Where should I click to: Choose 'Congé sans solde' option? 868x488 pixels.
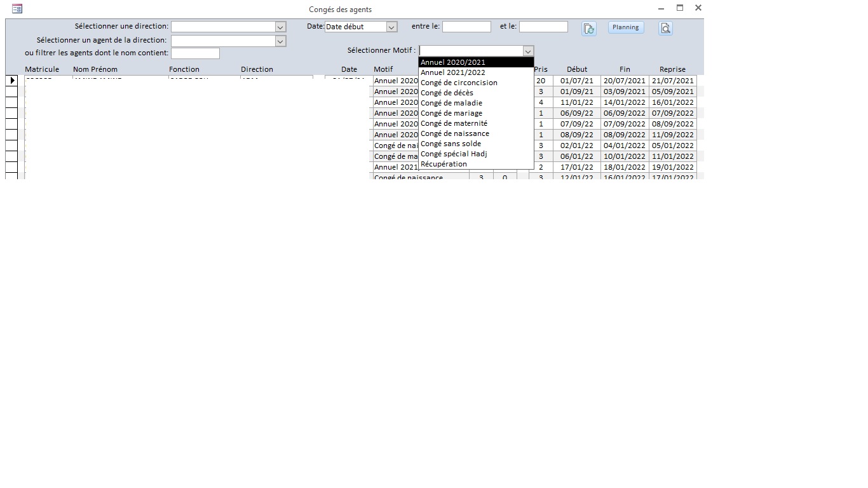click(x=476, y=144)
